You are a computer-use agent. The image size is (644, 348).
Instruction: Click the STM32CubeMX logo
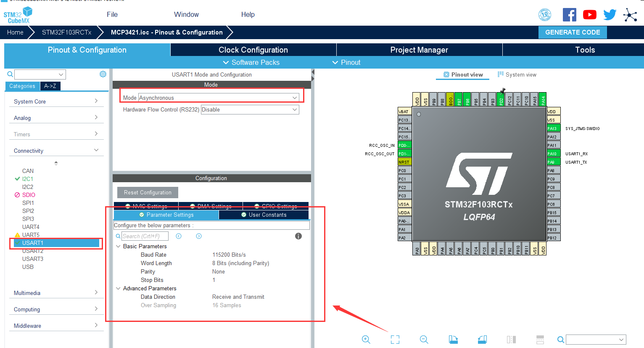coord(18,14)
